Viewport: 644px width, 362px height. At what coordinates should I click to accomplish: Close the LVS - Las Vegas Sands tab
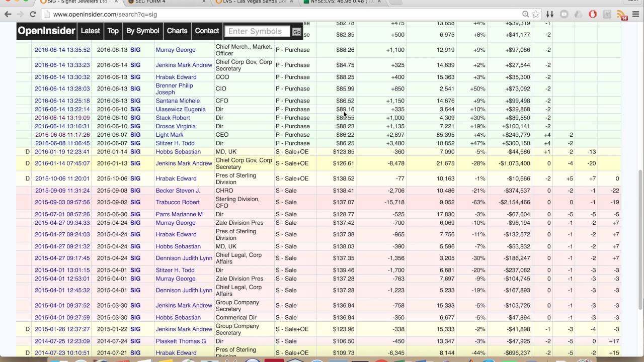(x=291, y=2)
